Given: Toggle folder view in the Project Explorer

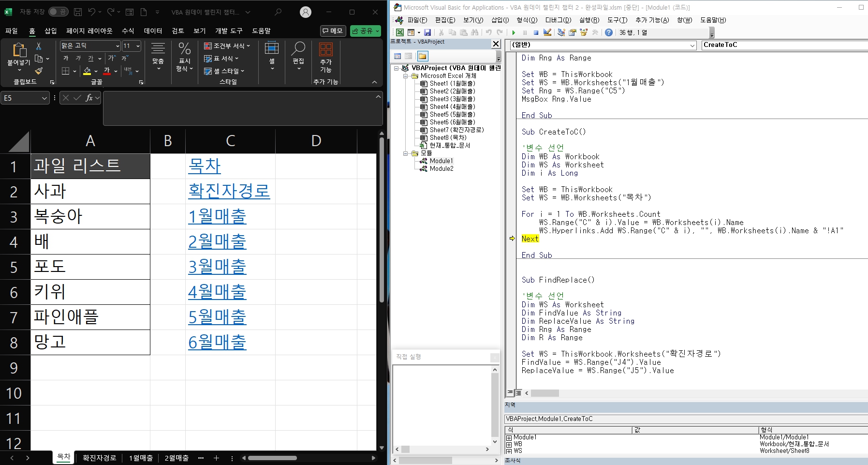Looking at the screenshot, I should tap(423, 56).
